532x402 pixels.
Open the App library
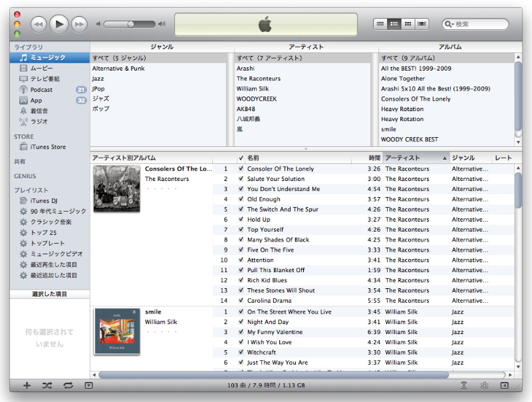click(x=49, y=100)
